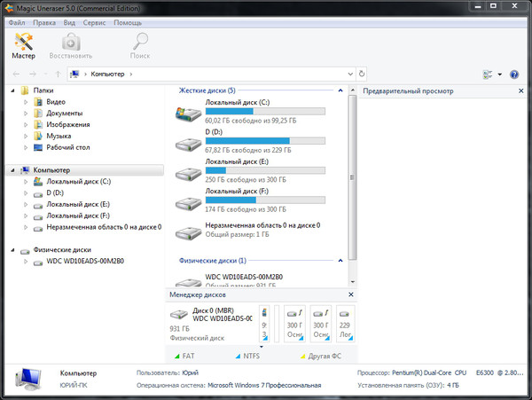Viewport: 532px width, 400px height.
Task: Click the computer icon in status panel
Action: pos(28,379)
